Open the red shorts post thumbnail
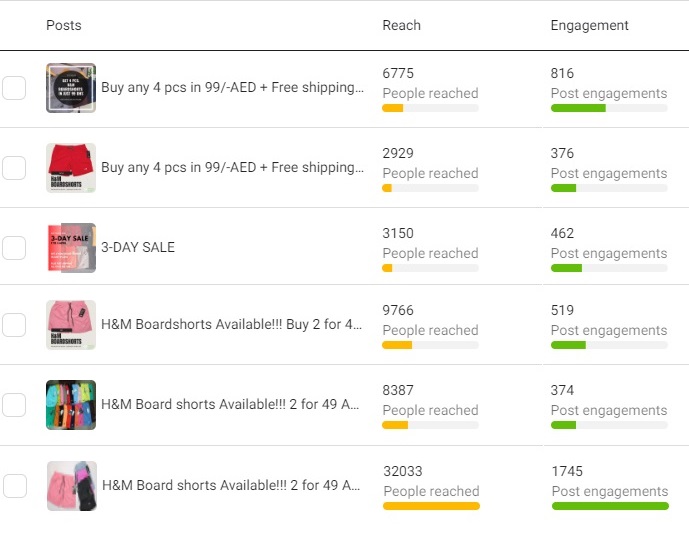This screenshot has height=541, width=689. [x=71, y=168]
